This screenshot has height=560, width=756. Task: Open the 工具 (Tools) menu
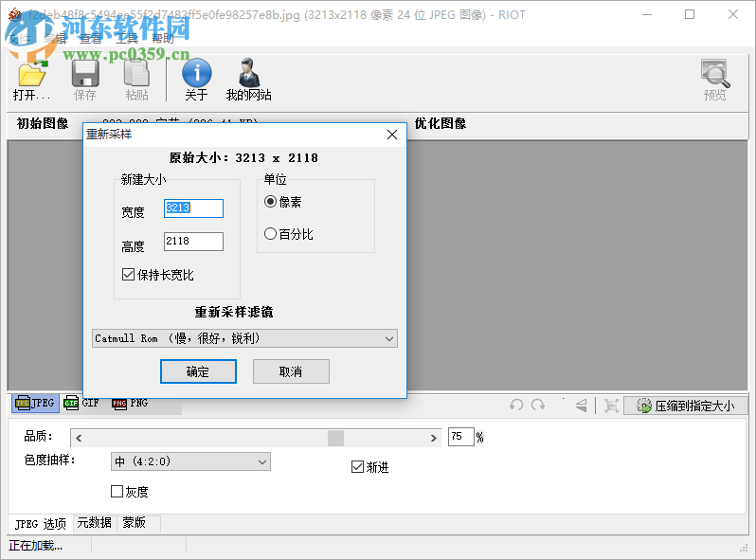pos(127,38)
